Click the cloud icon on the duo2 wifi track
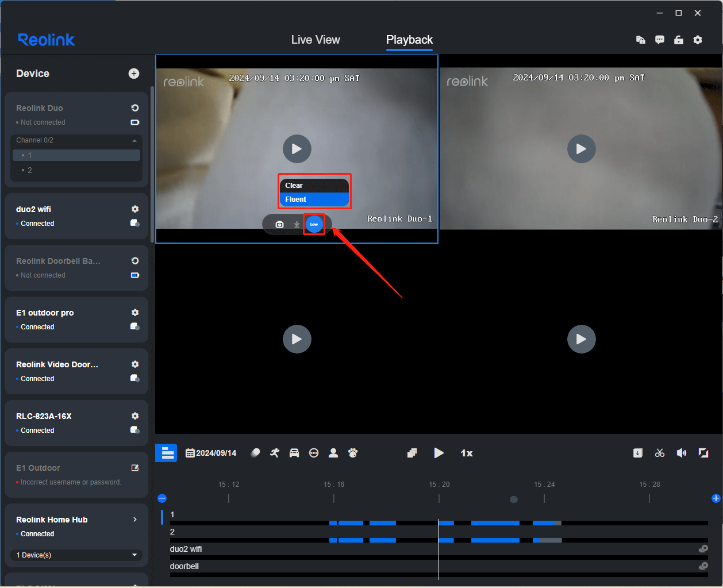 pyautogui.click(x=703, y=549)
